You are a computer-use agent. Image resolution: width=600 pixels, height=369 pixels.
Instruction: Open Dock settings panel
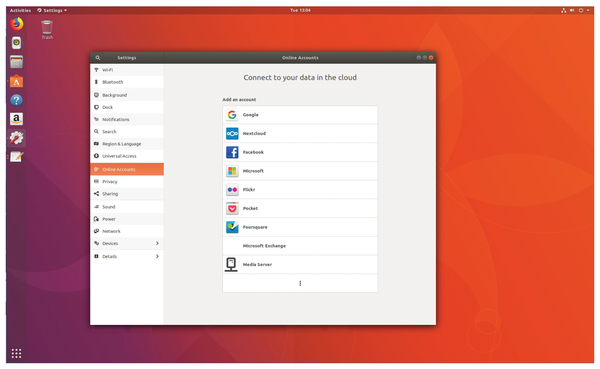pyautogui.click(x=127, y=107)
